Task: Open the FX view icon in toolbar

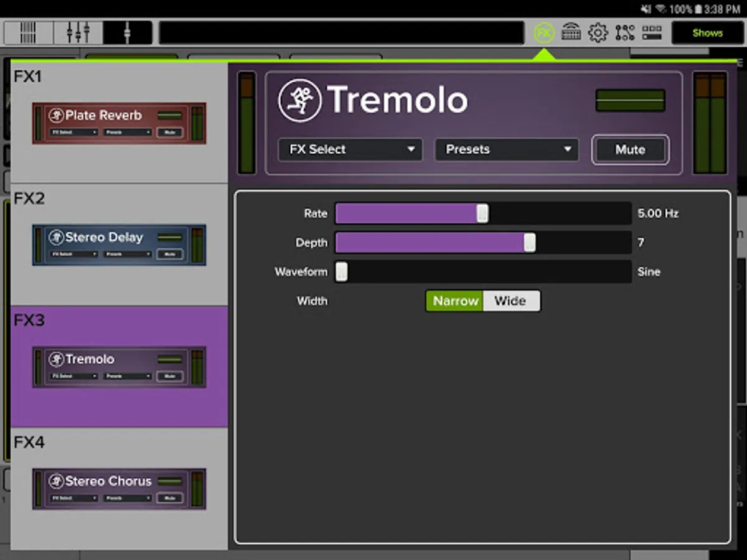Action: coord(544,32)
